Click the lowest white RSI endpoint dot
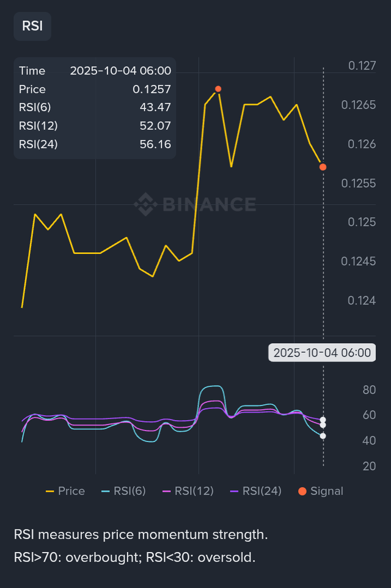The height and width of the screenshot is (588, 391). (x=323, y=436)
